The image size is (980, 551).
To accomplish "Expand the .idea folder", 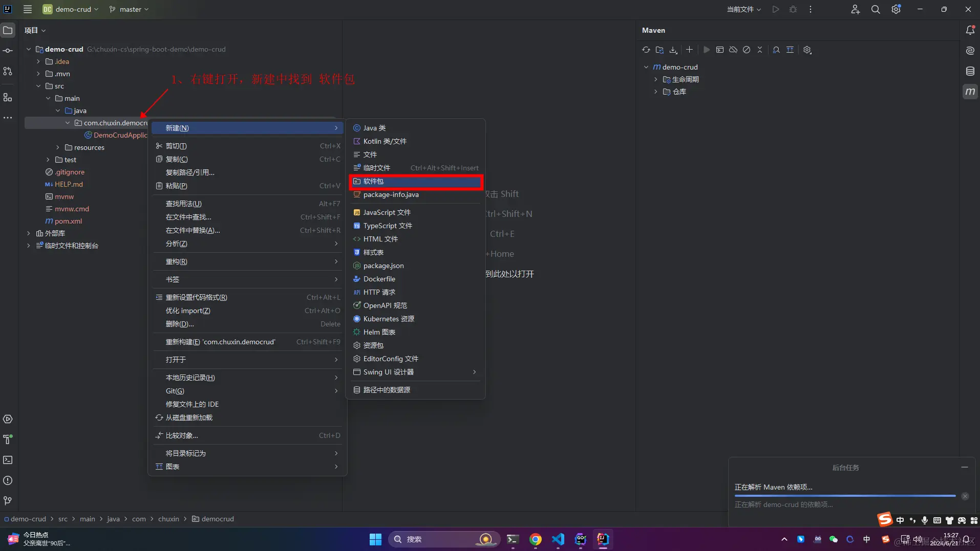I will tap(38, 61).
